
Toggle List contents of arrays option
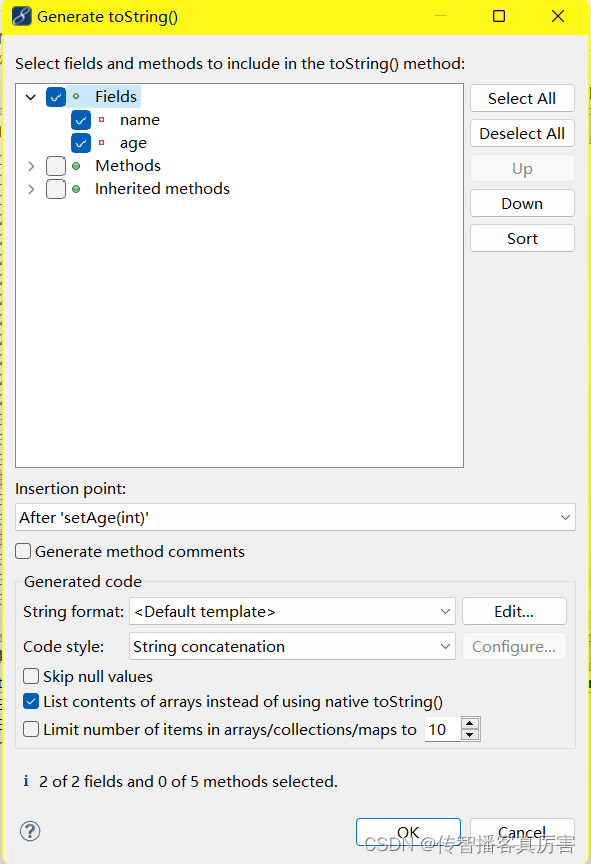point(31,701)
